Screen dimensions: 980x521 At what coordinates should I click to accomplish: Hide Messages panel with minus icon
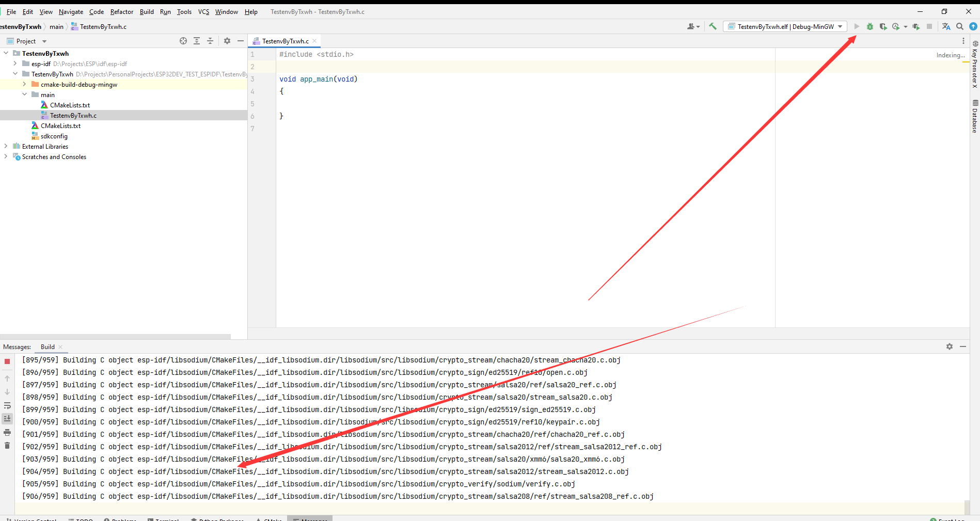(963, 346)
